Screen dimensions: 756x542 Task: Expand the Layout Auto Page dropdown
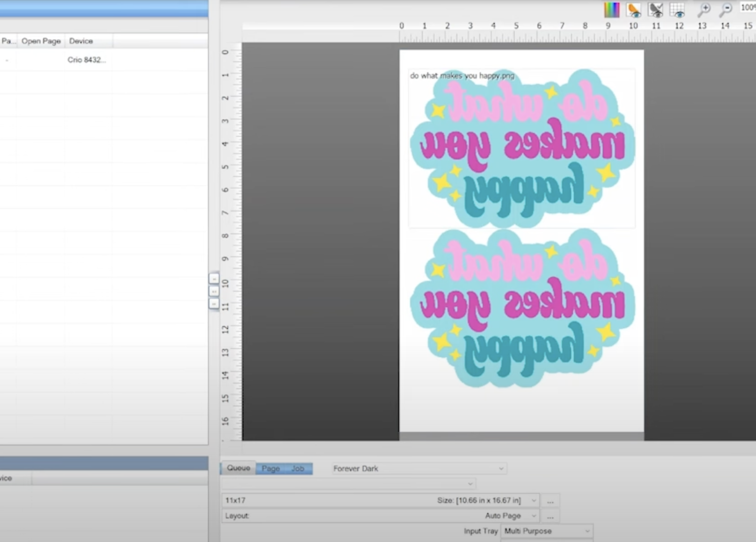(534, 516)
